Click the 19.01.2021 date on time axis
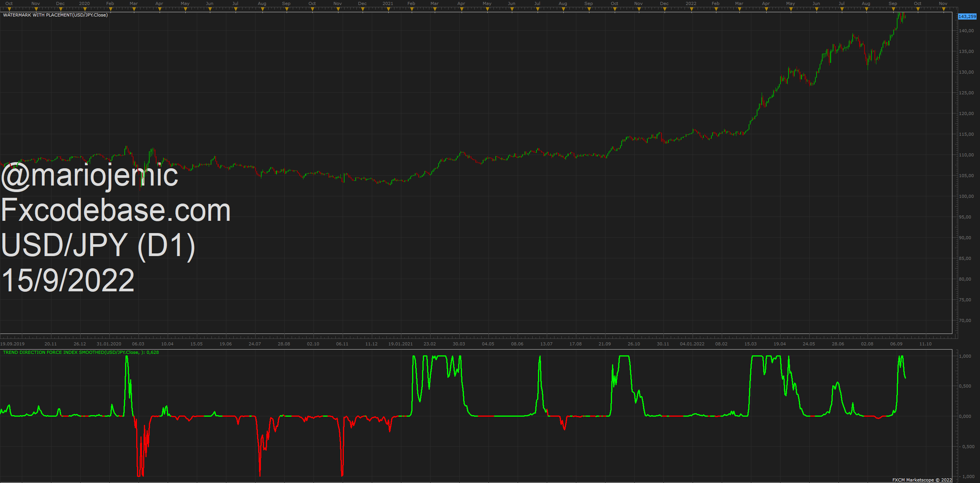Image resolution: width=980 pixels, height=483 pixels. click(x=401, y=344)
